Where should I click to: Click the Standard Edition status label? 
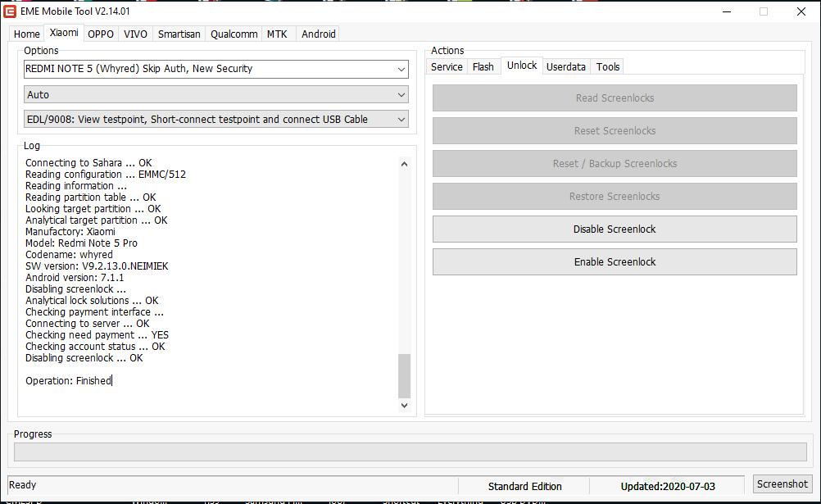524,487
